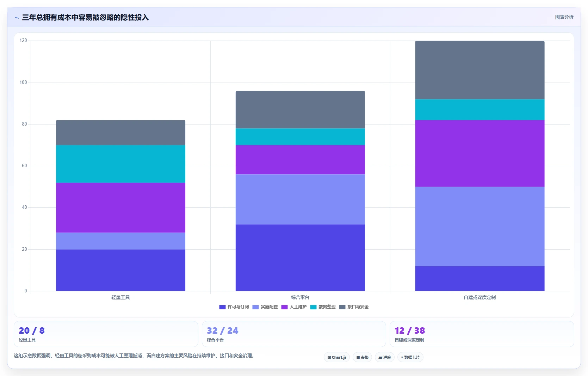Click the 表格 tag button
This screenshot has width=588, height=376.
[362, 357]
